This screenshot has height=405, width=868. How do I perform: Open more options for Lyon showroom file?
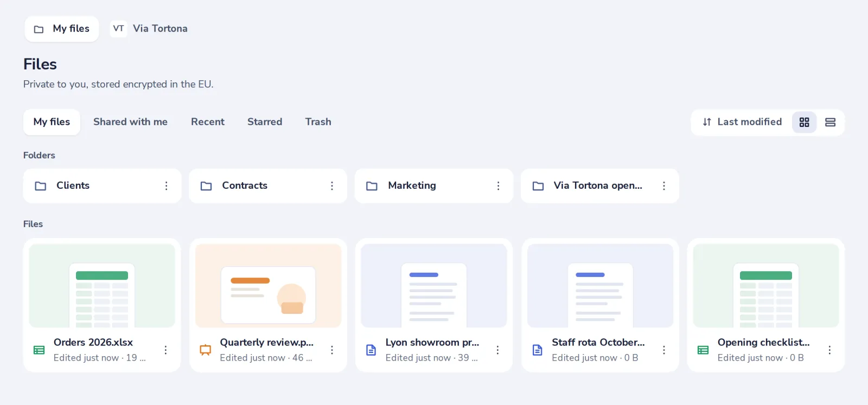tap(497, 350)
